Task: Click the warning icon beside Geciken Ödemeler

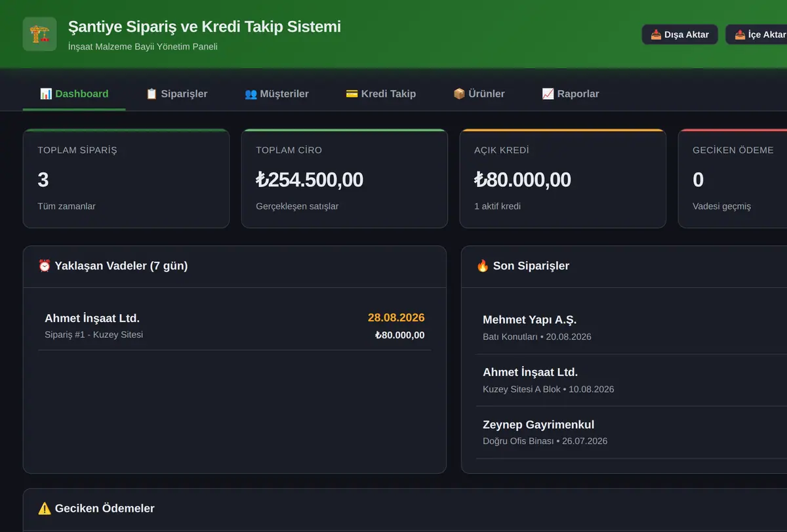Action: [45, 508]
